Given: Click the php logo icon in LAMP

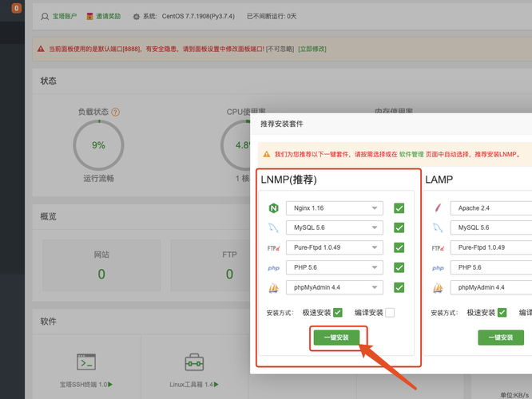Looking at the screenshot, I should click(x=438, y=268).
